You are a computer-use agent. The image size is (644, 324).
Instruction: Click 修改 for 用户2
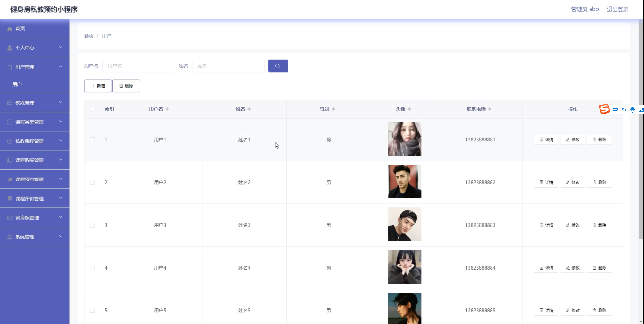(x=573, y=183)
